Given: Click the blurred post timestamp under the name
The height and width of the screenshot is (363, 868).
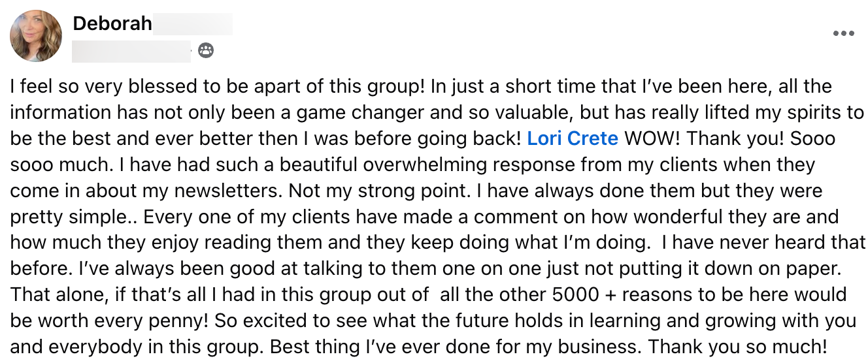Looking at the screenshot, I should pos(131,50).
